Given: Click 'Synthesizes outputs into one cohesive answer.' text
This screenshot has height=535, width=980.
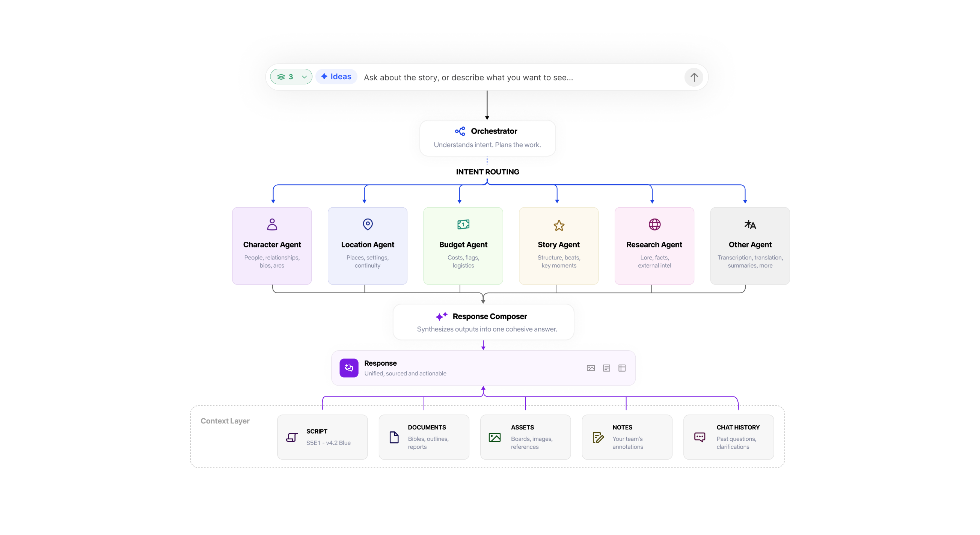Looking at the screenshot, I should click(x=487, y=329).
